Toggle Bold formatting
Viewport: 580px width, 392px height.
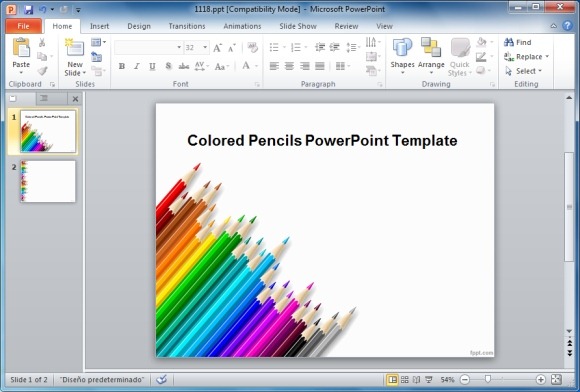[x=121, y=66]
